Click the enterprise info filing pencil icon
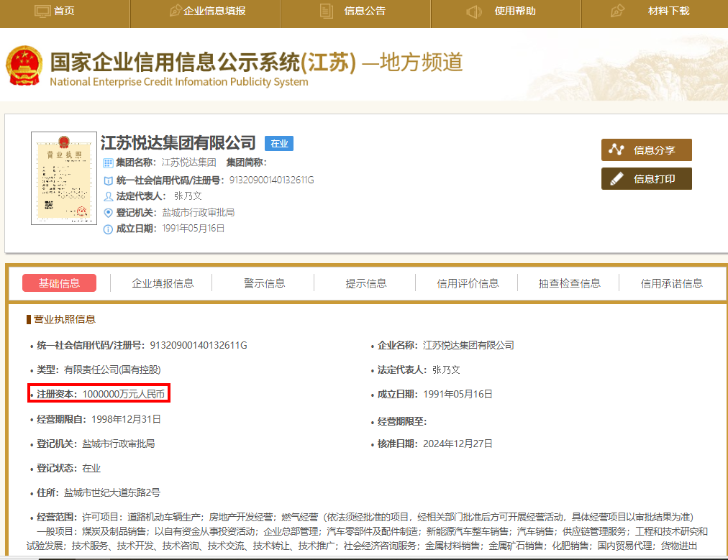Image resolution: width=728 pixels, height=560 pixels. tap(175, 12)
